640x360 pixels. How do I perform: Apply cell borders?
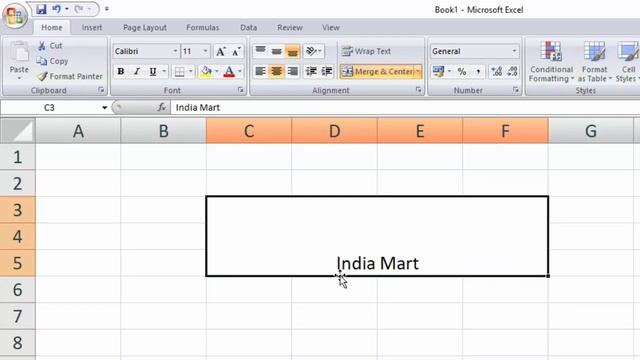(179, 72)
